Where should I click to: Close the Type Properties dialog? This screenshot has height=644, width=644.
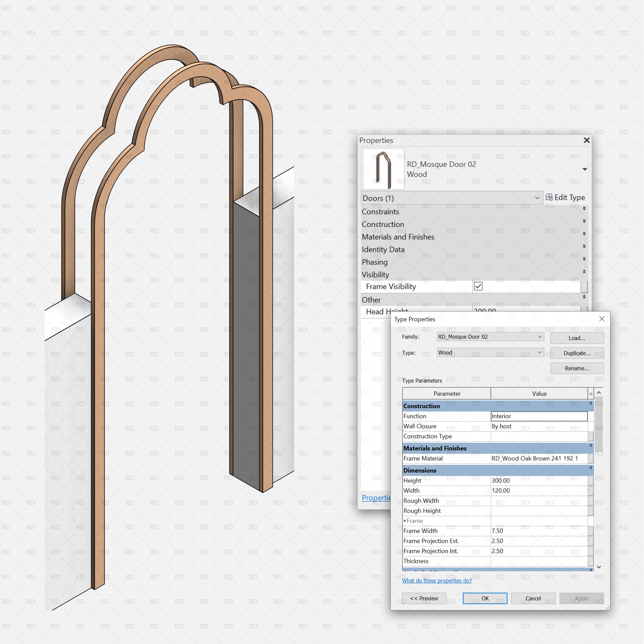[x=602, y=319]
